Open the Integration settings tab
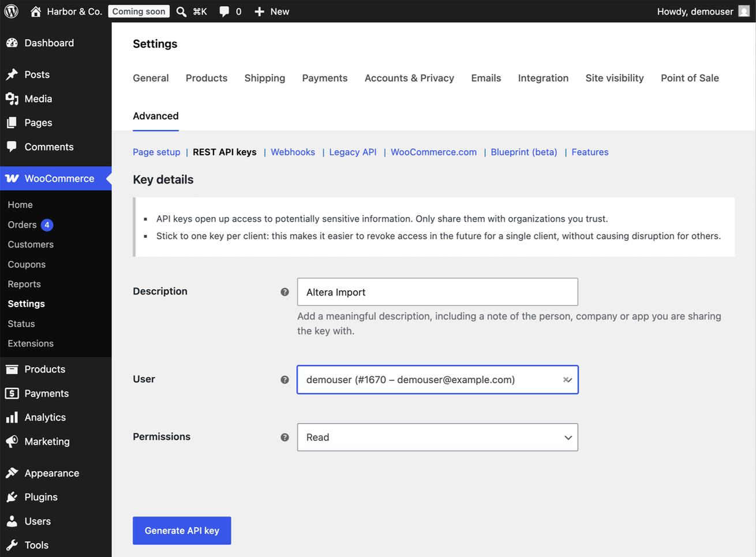 [x=543, y=78]
